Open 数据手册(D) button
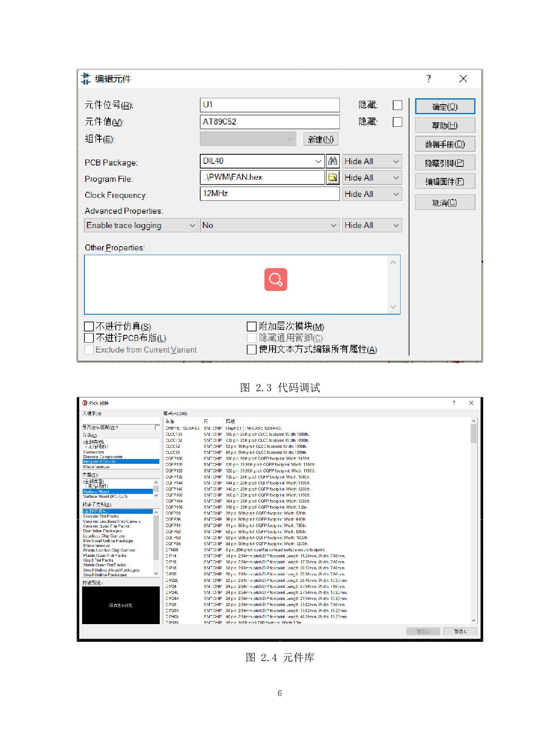This screenshot has height=756, width=534. point(445,144)
